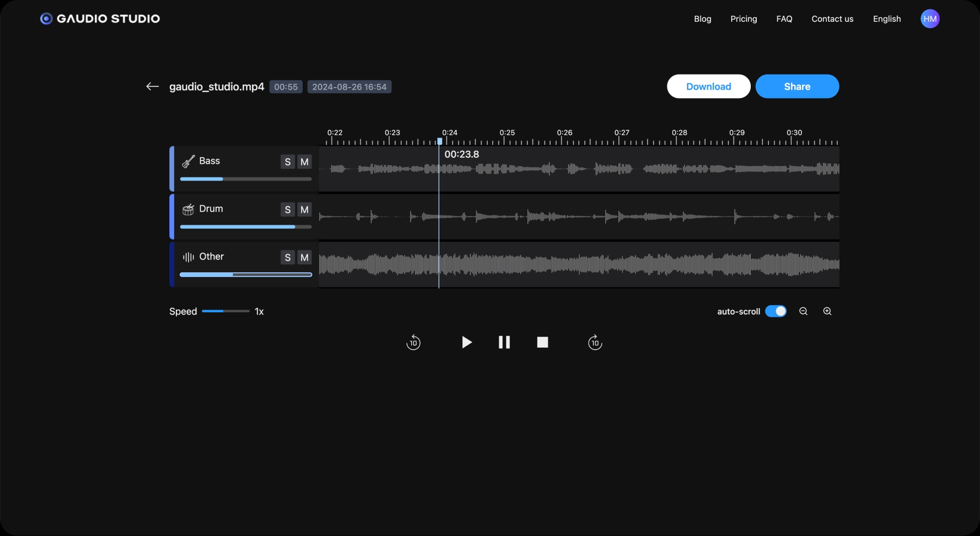Open the Pricing page
This screenshot has height=536, width=980.
(x=744, y=19)
